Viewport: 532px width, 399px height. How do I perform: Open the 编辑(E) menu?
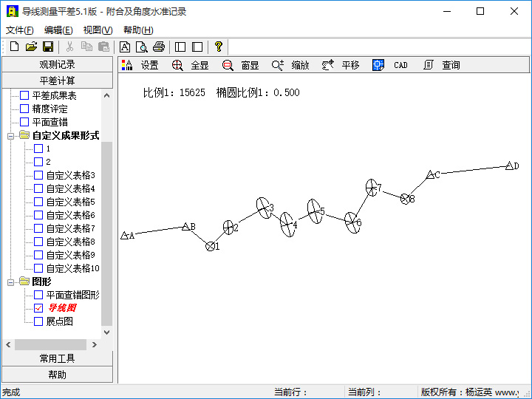coord(58,30)
